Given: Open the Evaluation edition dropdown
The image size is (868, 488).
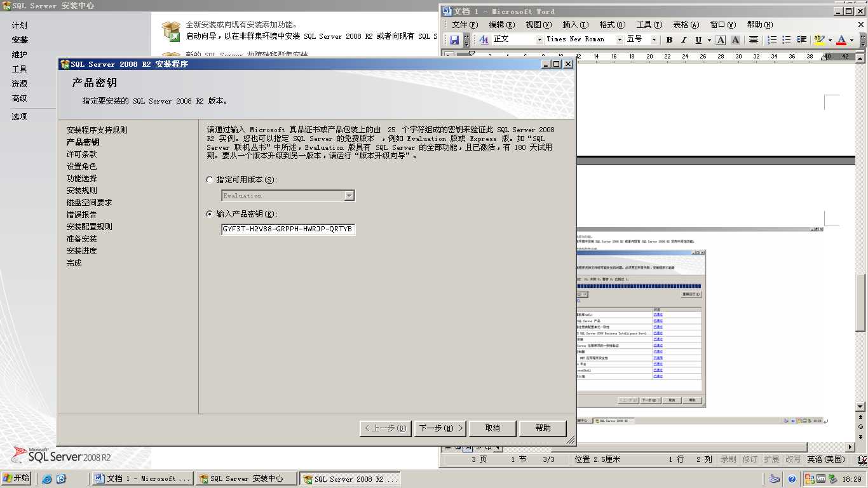Looking at the screenshot, I should pos(349,196).
